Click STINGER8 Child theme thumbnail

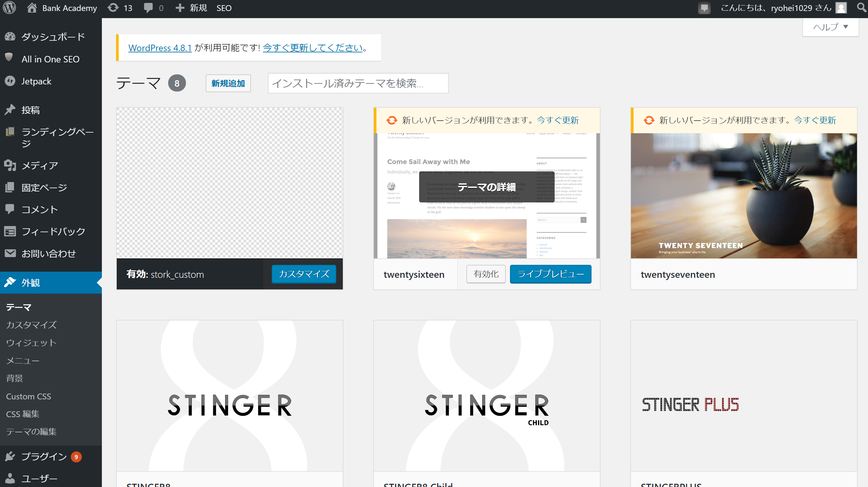coord(487,396)
